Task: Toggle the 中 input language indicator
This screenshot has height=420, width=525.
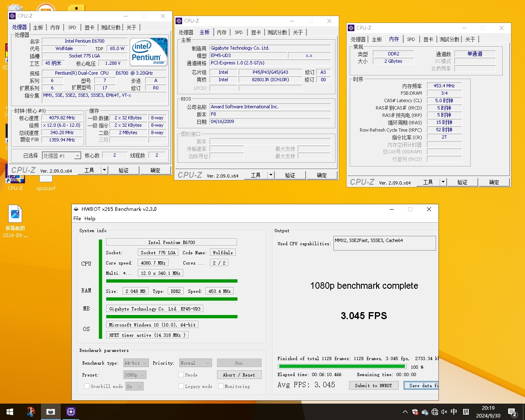Action: [x=454, y=412]
